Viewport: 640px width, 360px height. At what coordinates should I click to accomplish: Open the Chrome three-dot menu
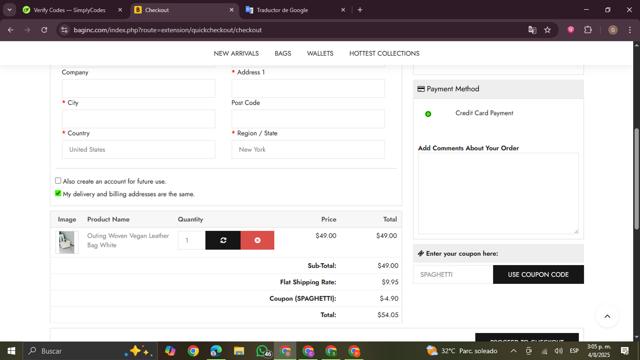[x=630, y=30]
